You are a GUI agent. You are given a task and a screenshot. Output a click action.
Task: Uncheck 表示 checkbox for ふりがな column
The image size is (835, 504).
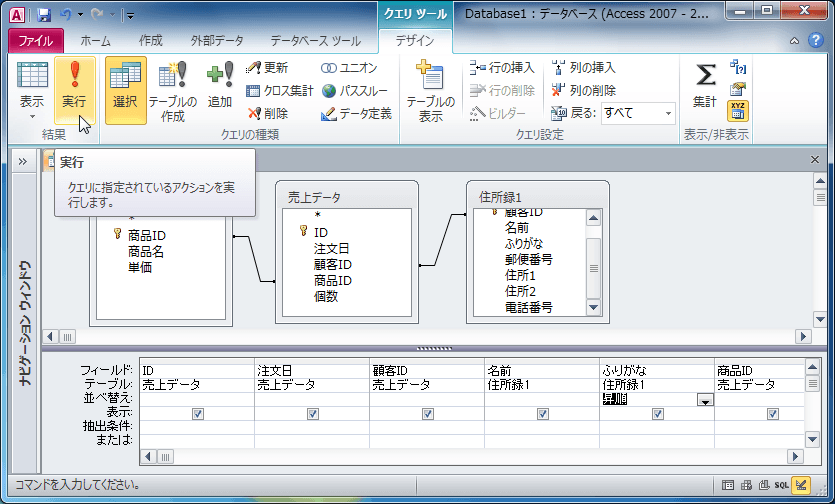[x=658, y=414]
